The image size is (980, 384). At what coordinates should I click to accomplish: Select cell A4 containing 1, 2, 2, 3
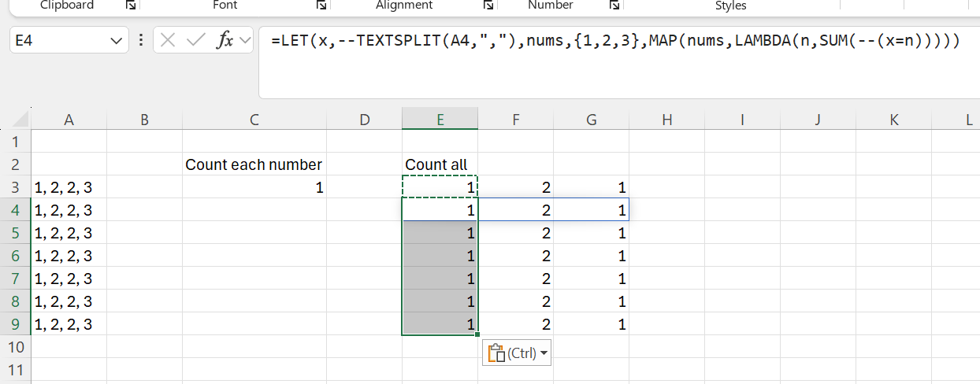coord(69,210)
